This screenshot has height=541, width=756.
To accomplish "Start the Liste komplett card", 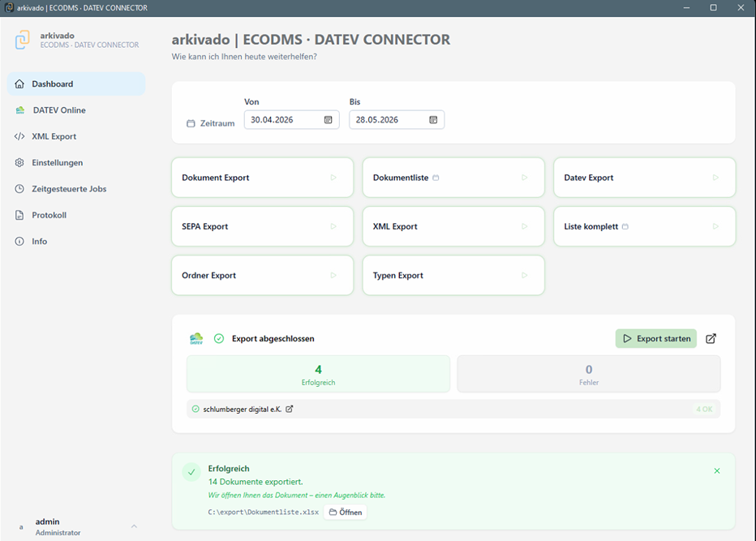I will click(645, 226).
